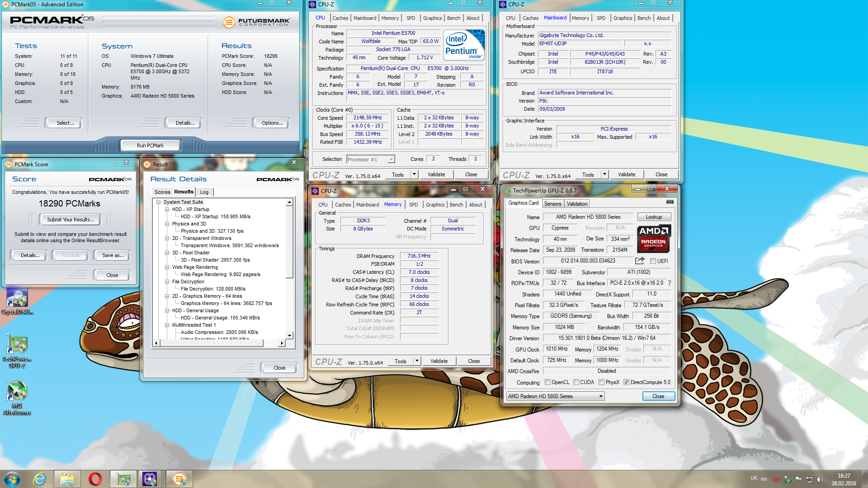Click the red AMD tray icon

point(777,479)
